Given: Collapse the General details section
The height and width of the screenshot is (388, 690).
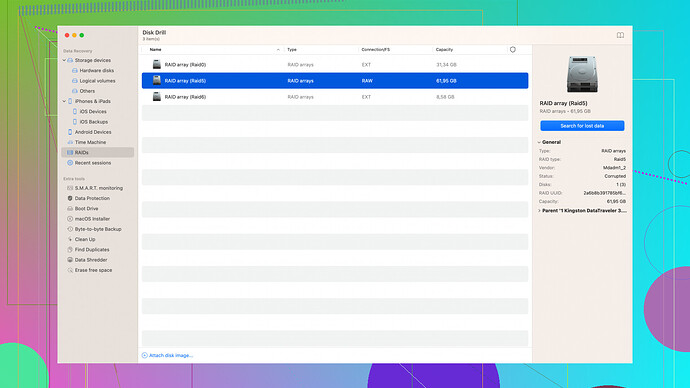Looking at the screenshot, I should pos(539,142).
